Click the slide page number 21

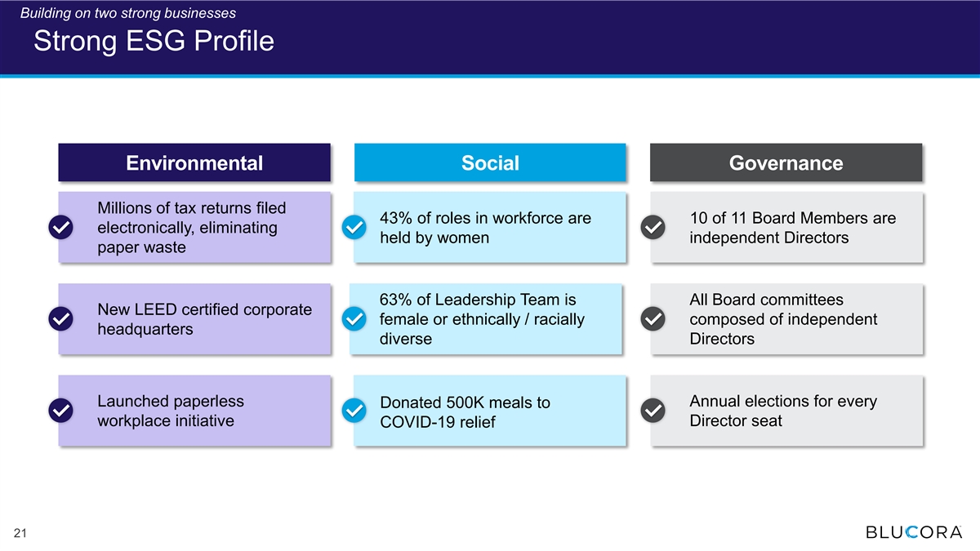(20, 534)
